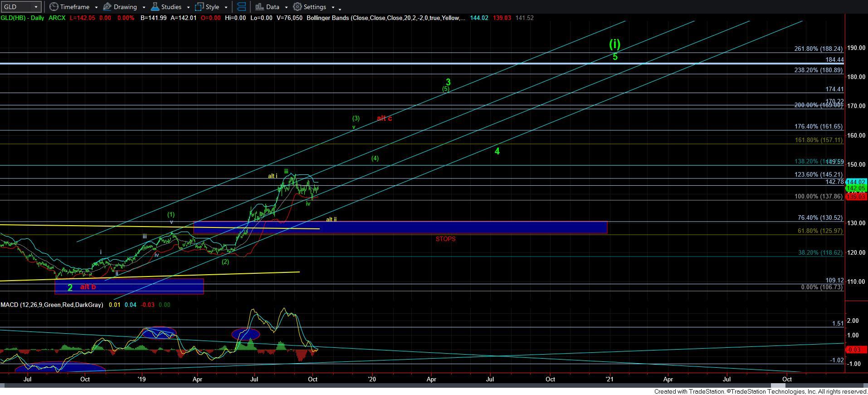This screenshot has height=395, width=868.
Task: Click the Bollinger Bands study label
Action: [x=385, y=18]
